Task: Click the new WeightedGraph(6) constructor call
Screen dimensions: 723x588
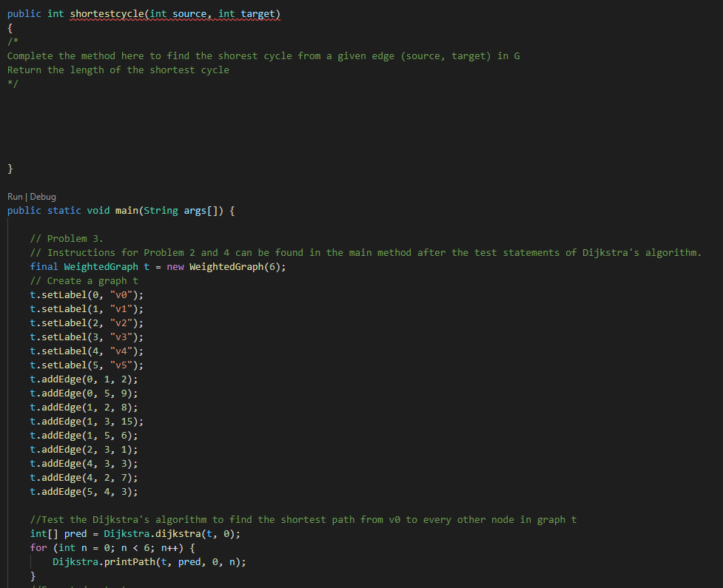Action: coord(223,266)
